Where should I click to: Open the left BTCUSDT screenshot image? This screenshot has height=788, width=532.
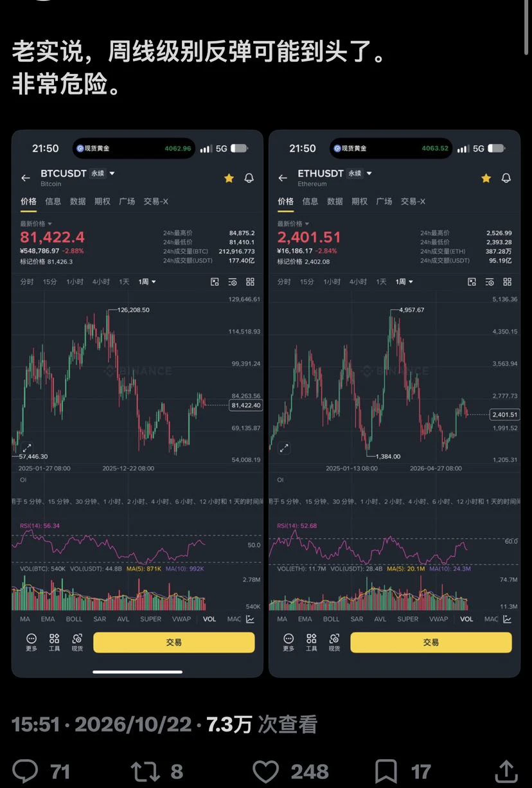(137, 404)
